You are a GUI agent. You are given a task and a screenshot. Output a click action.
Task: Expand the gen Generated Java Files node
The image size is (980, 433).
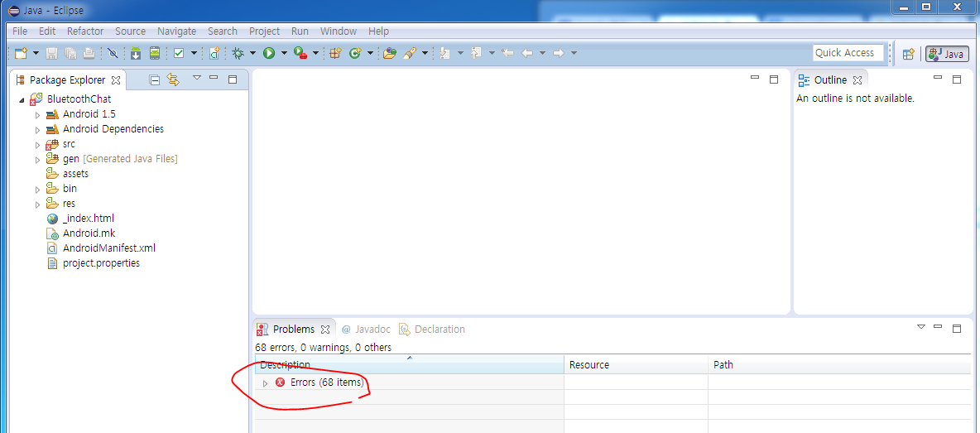click(37, 160)
